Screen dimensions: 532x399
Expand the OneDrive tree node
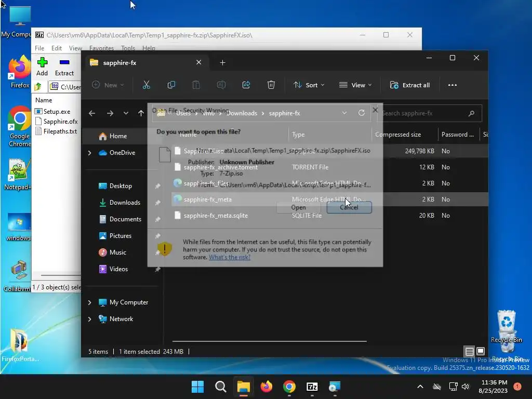pos(89,153)
